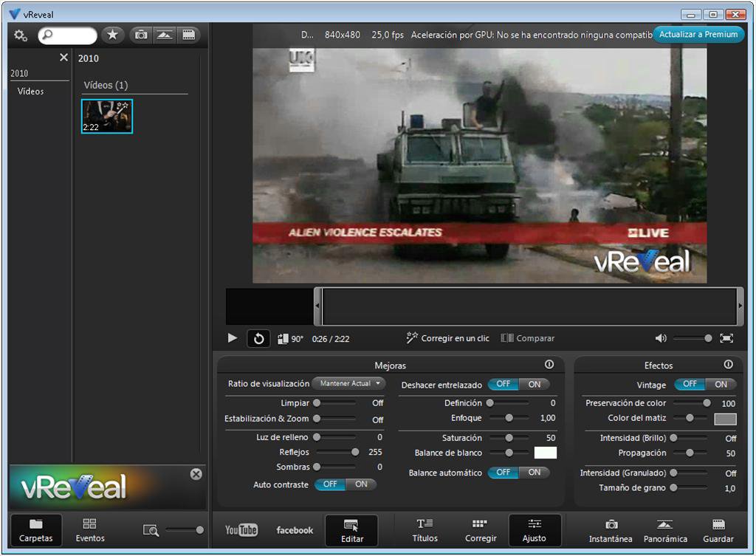Open settings gear in top toolbar
Viewport: 756px width, 556px height.
pyautogui.click(x=20, y=35)
